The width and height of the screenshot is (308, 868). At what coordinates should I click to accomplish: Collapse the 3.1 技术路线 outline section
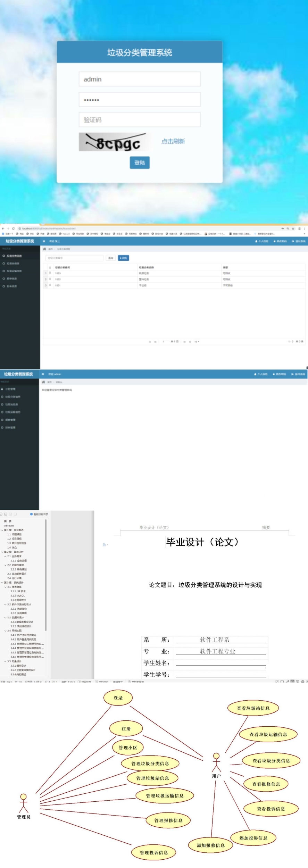click(5, 587)
